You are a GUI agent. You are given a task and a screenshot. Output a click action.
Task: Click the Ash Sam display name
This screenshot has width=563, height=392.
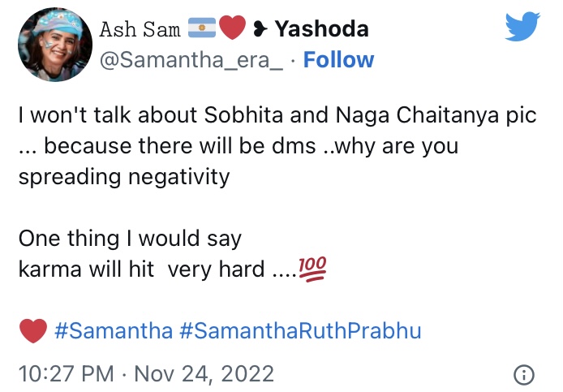pos(140,30)
